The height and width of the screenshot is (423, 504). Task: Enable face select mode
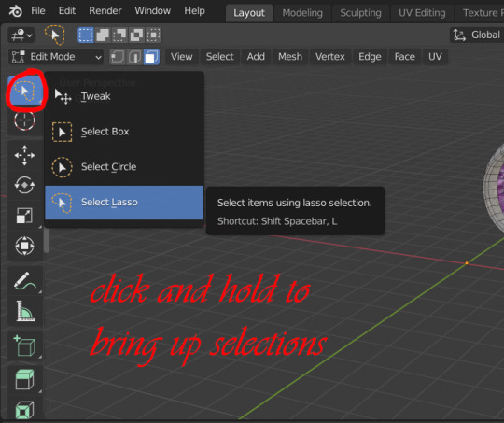point(151,57)
